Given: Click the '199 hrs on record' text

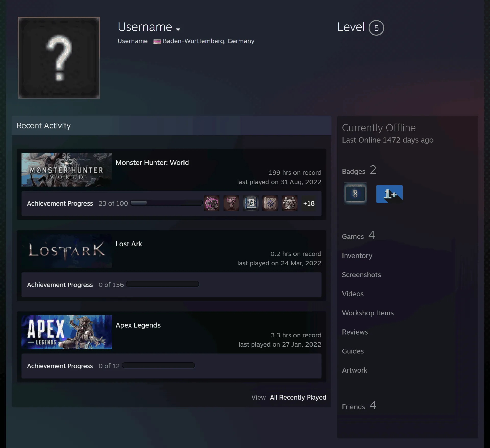Looking at the screenshot, I should (x=295, y=173).
